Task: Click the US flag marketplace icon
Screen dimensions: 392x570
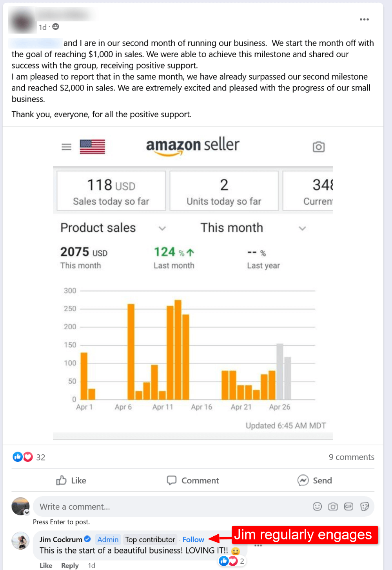Action: [93, 147]
